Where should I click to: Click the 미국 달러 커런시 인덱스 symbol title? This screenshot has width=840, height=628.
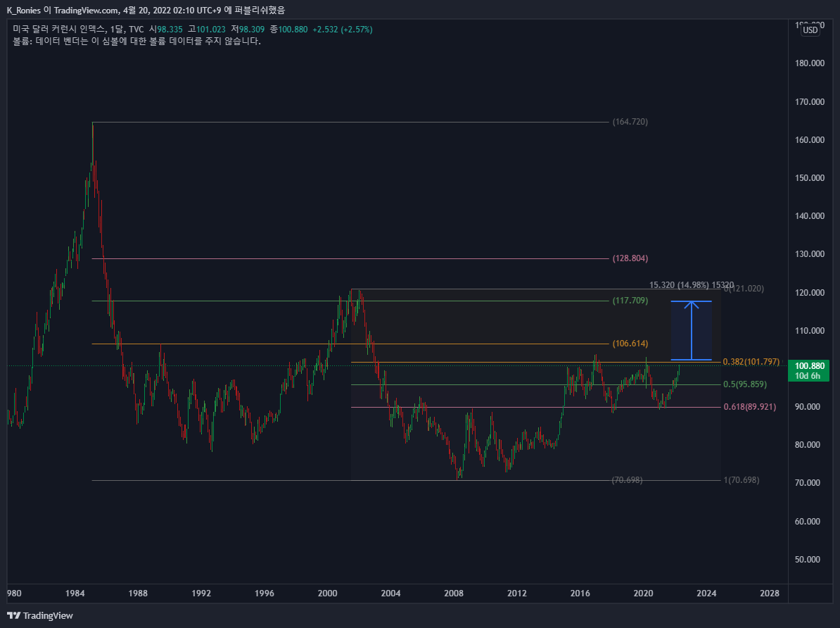(59, 30)
